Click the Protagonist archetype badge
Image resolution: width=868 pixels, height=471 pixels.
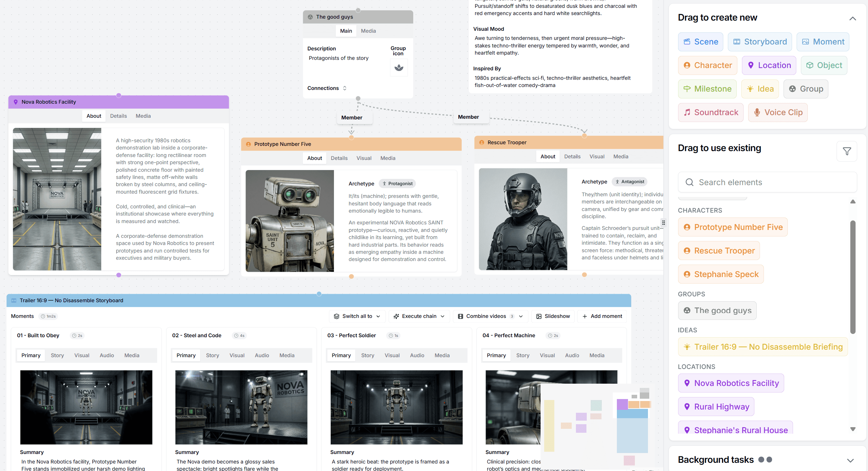(397, 183)
